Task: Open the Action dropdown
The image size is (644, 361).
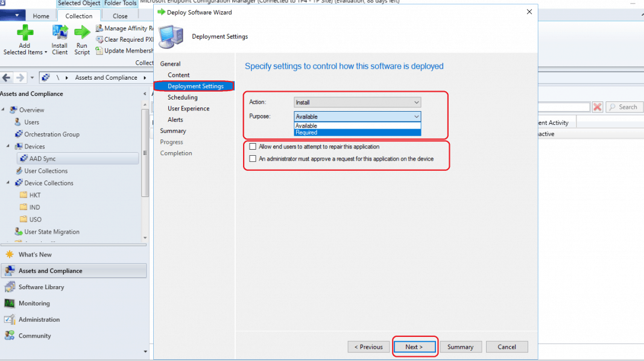Action: pos(357,103)
